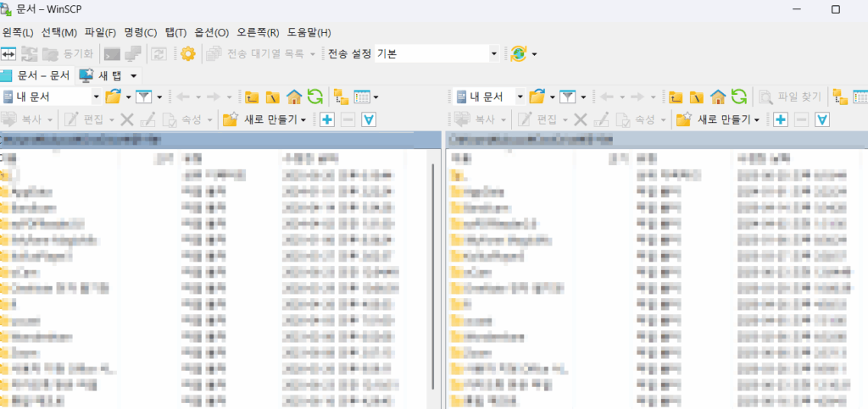This screenshot has height=409, width=868.
Task: Click the synchronized browsing icon
Action: click(x=159, y=54)
